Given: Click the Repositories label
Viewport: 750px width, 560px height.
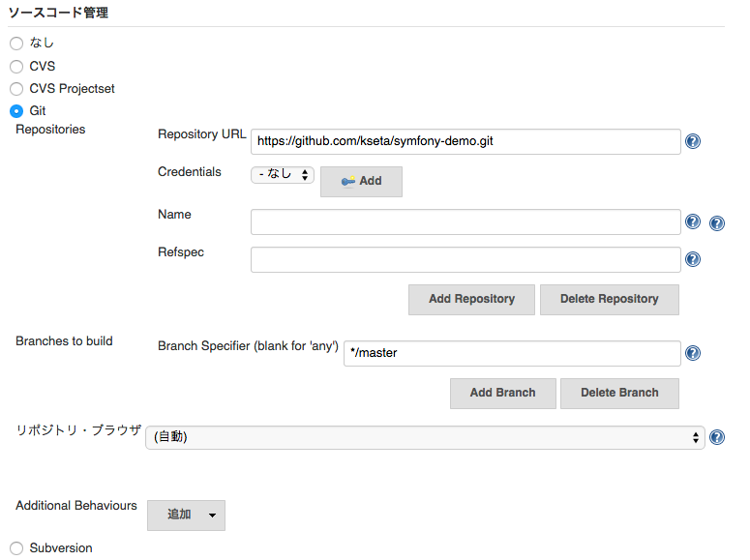Looking at the screenshot, I should point(50,130).
